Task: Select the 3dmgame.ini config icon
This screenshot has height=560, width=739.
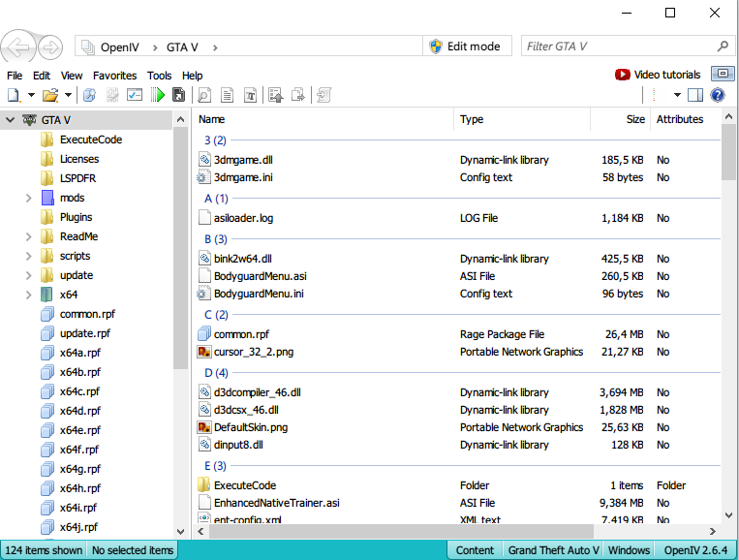Action: point(204,177)
